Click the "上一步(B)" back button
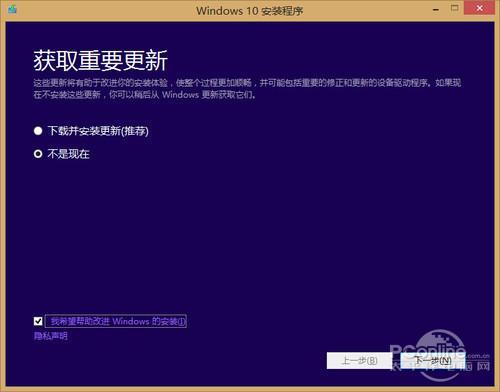500x392 pixels. point(359,360)
